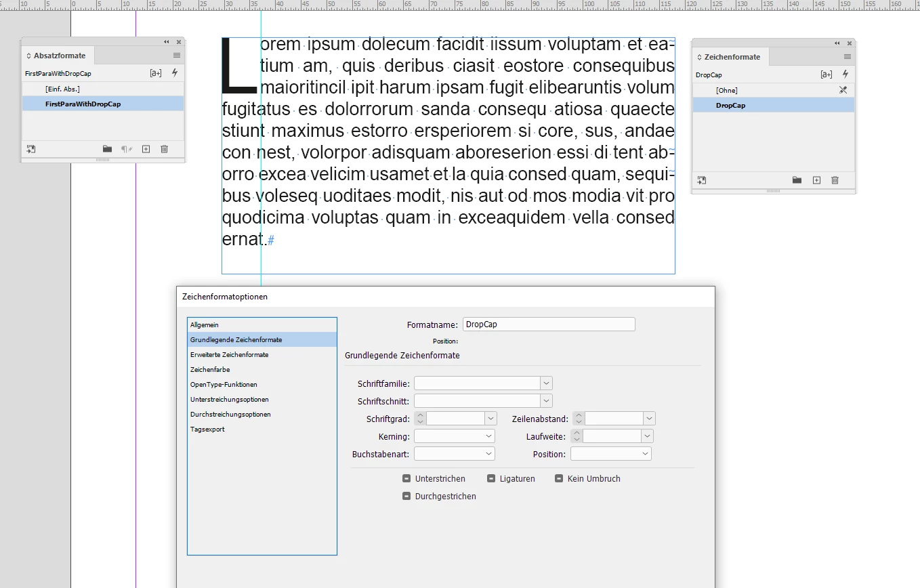Select FirstParaWithDropCap in the style list
920x588 pixels.
pos(103,104)
